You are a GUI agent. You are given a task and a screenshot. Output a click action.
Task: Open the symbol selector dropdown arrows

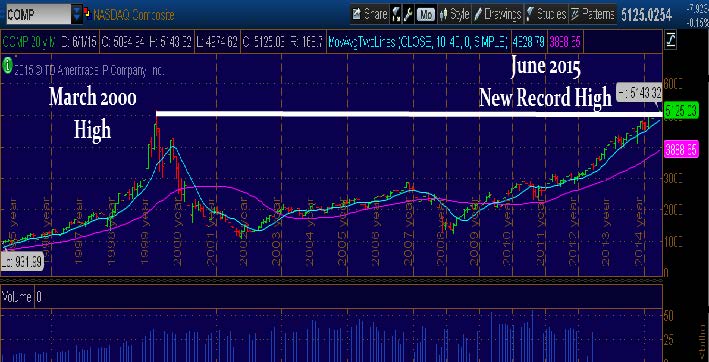click(77, 14)
